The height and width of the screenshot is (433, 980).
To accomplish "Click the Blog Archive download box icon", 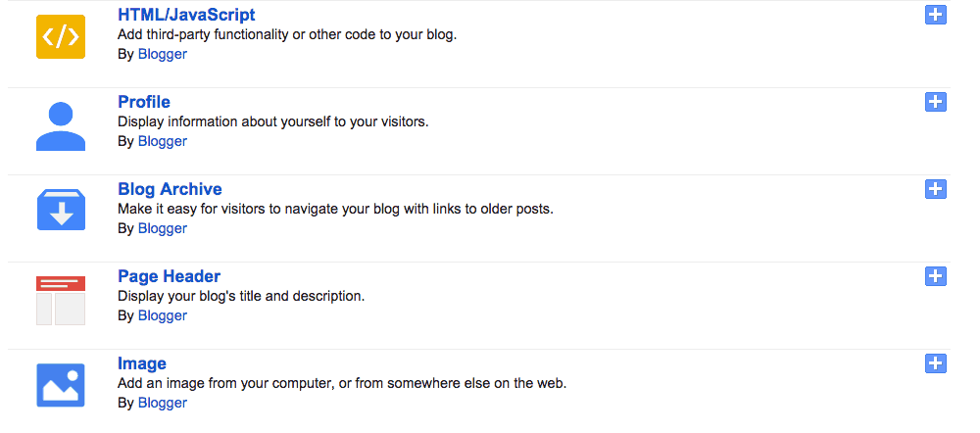I will (x=61, y=210).
